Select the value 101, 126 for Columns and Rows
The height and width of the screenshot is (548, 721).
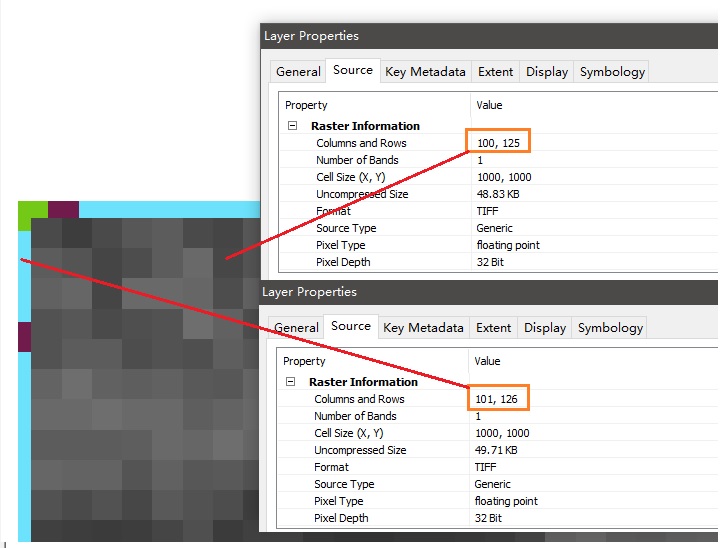click(x=495, y=399)
